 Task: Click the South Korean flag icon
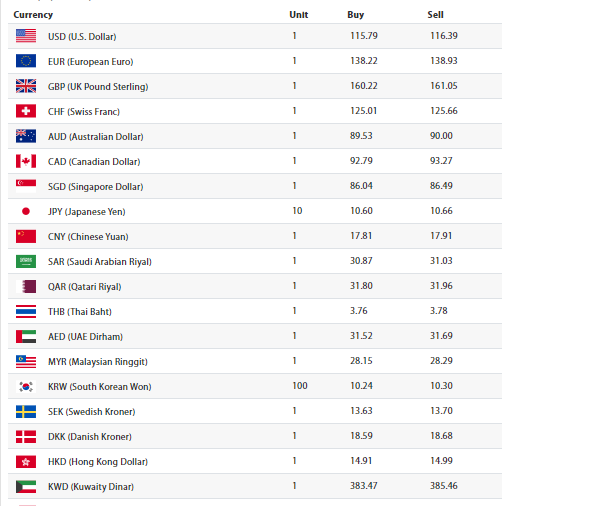26,386
